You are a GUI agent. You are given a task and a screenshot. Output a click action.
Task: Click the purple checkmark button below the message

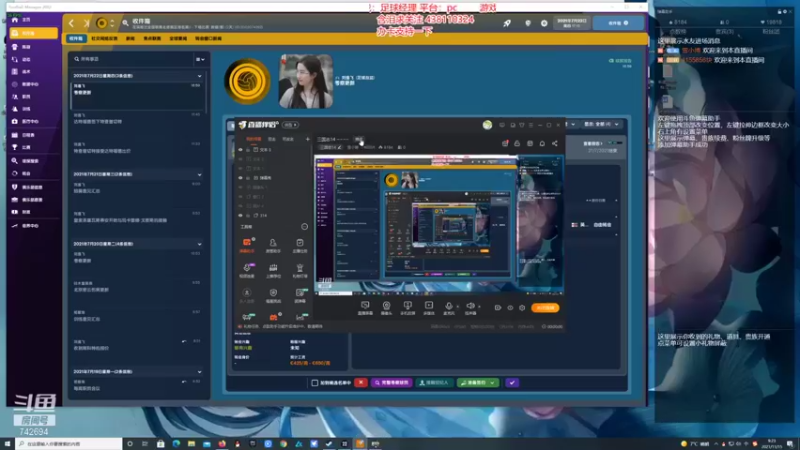pos(512,383)
